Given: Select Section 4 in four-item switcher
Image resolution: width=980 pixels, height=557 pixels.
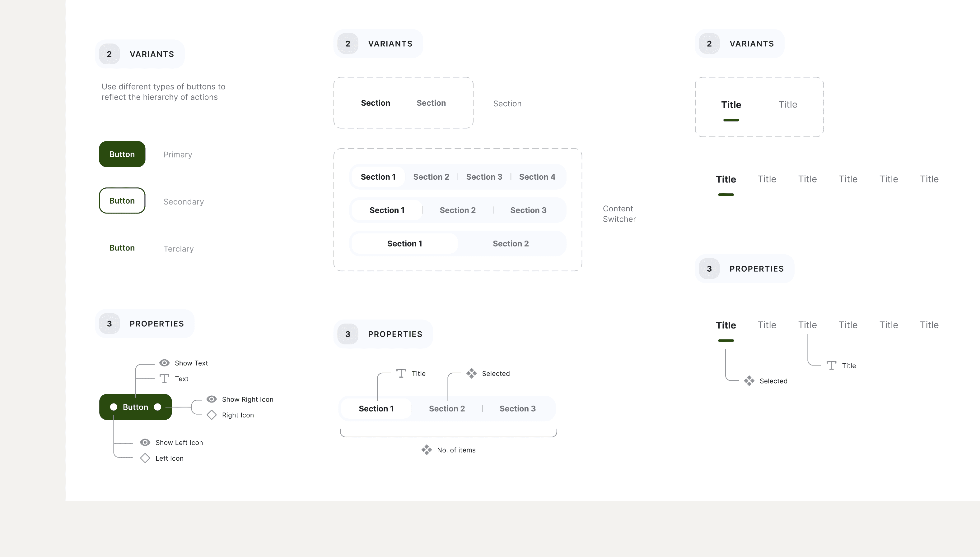Looking at the screenshot, I should coord(537,177).
